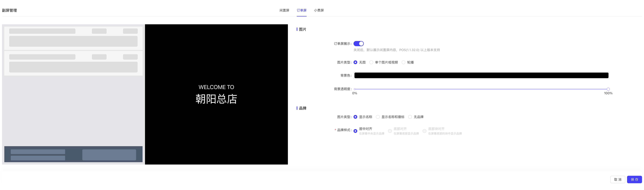Select the 显示名称 brand option

355,117
